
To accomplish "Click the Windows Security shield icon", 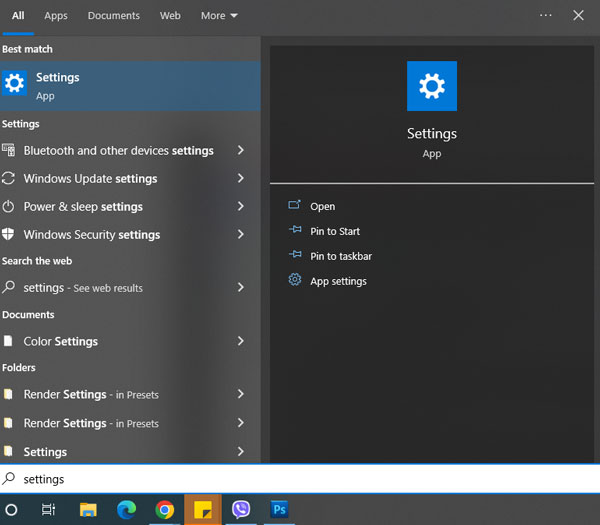I will click(x=8, y=234).
